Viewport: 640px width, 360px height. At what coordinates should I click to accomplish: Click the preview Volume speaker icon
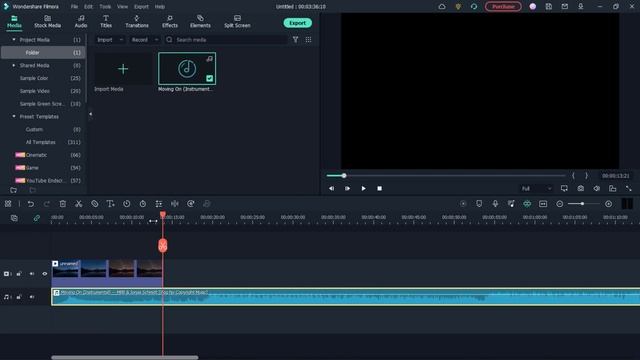596,188
